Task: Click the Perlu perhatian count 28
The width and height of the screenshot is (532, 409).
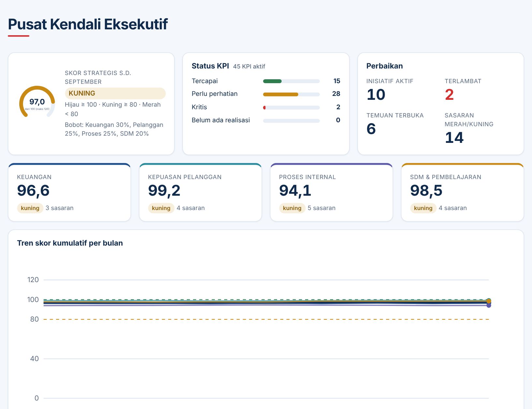Action: [x=336, y=94]
